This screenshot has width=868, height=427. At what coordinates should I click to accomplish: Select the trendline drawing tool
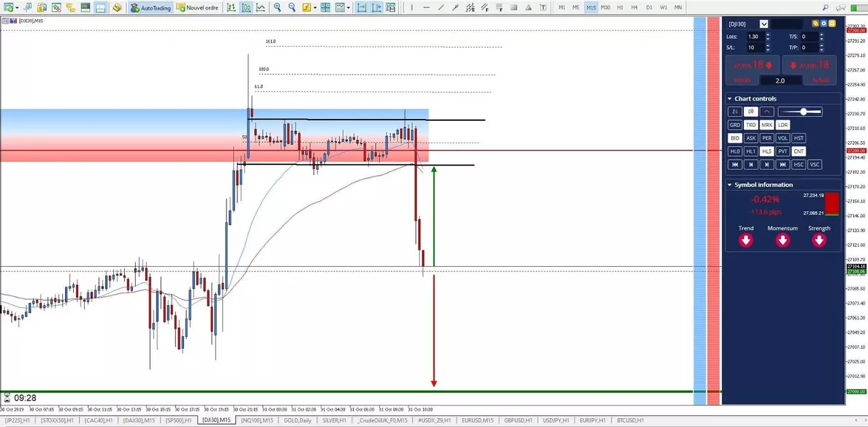[441, 7]
